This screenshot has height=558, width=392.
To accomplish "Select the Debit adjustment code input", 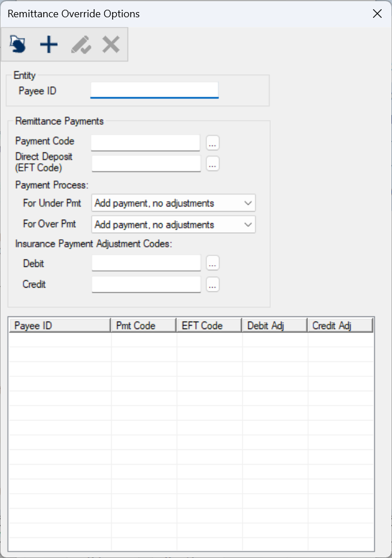I will [146, 263].
